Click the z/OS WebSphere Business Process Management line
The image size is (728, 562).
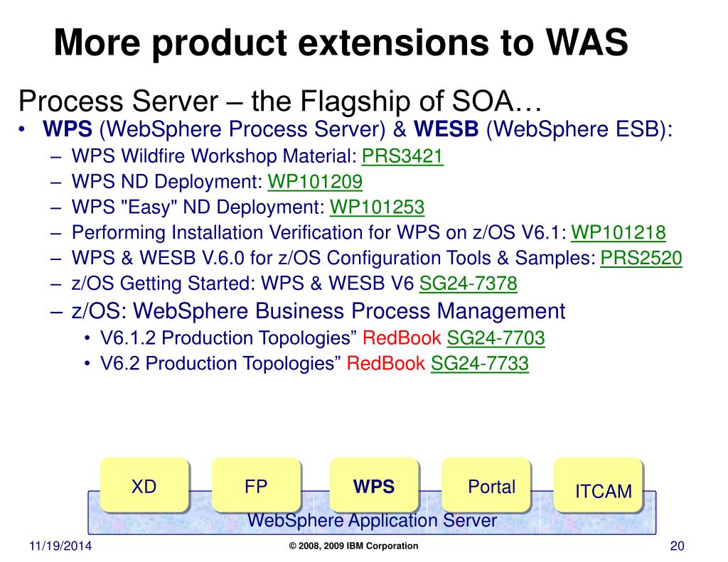point(318,311)
